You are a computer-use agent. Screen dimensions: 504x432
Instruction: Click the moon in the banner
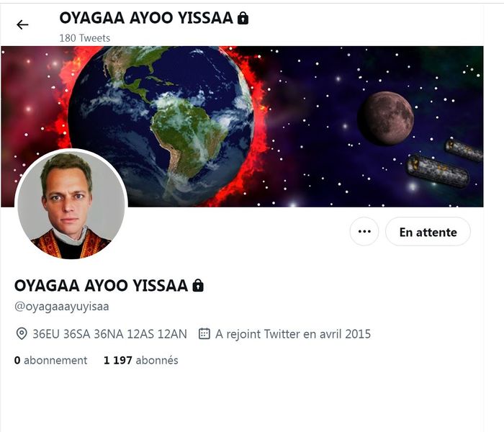(386, 119)
